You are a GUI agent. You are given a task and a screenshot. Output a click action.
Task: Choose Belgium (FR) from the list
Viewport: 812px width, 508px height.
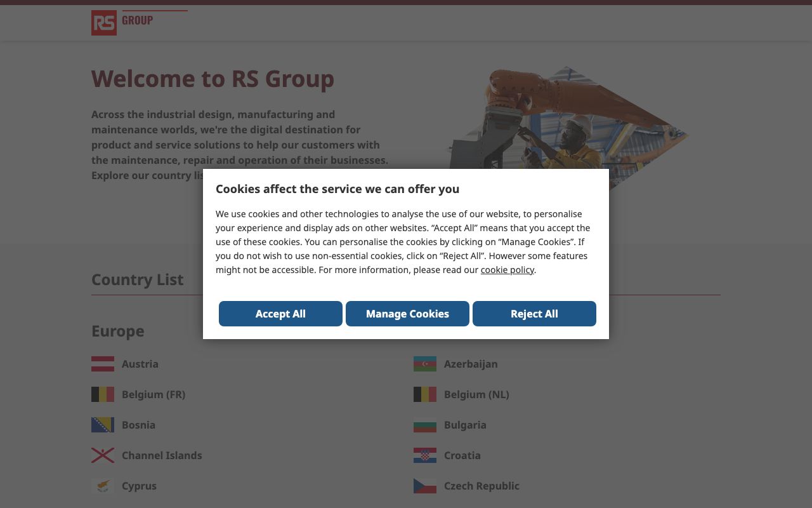154,394
